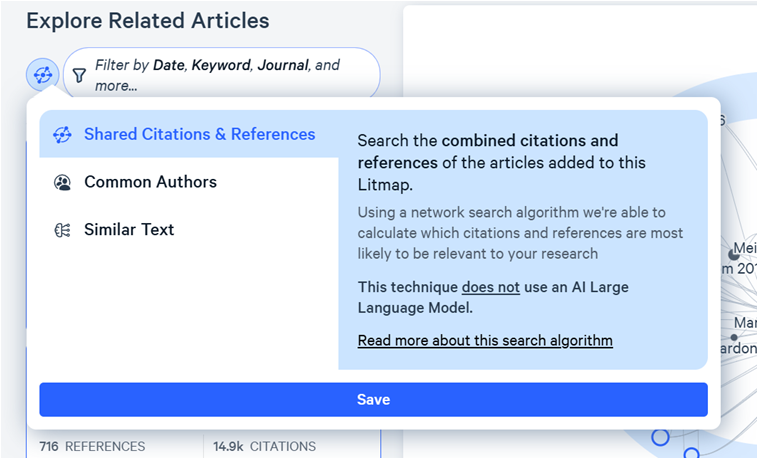
Task: Open the 14.9k Citations tab
Action: pyautogui.click(x=264, y=446)
